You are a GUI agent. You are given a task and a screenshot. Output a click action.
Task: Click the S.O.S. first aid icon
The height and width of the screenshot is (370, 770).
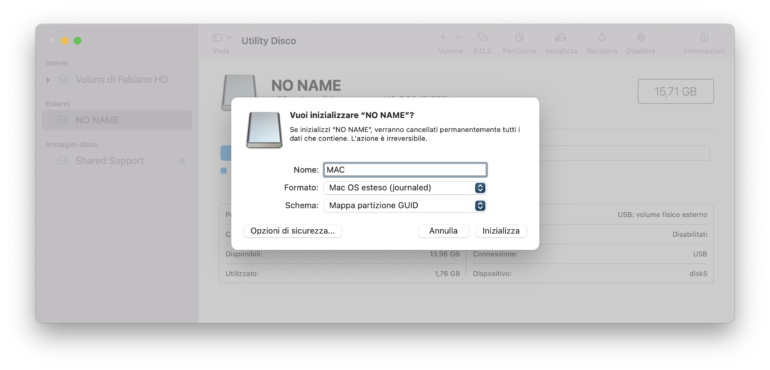click(x=483, y=37)
